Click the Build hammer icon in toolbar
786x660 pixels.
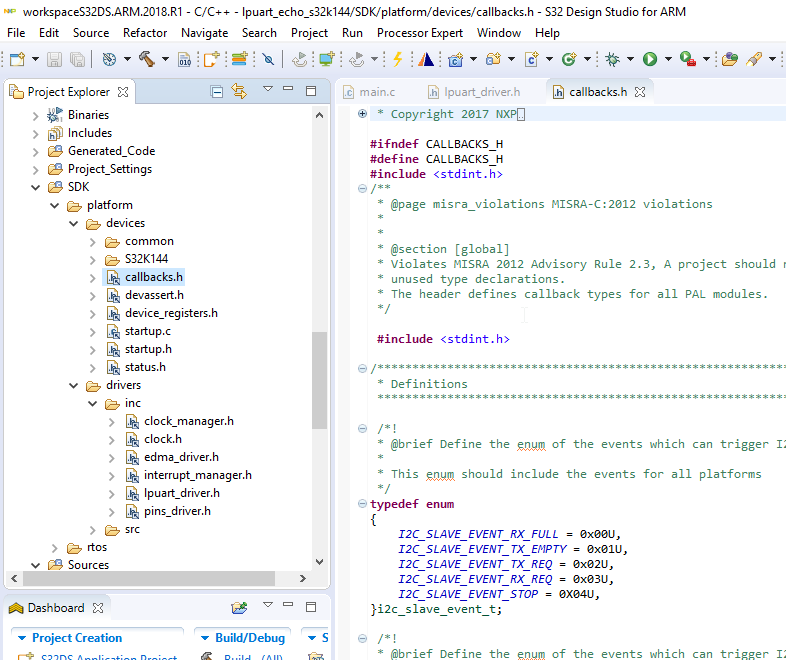pos(146,60)
